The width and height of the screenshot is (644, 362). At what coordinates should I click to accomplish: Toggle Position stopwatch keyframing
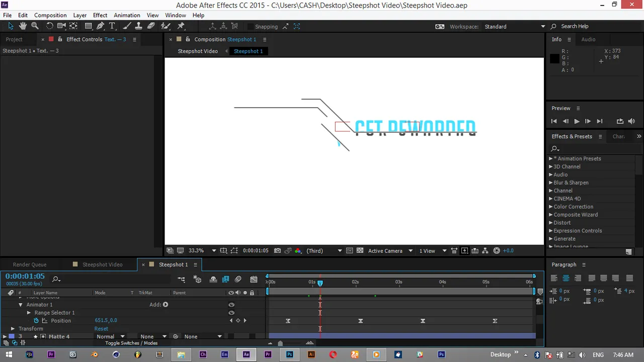coord(36,321)
